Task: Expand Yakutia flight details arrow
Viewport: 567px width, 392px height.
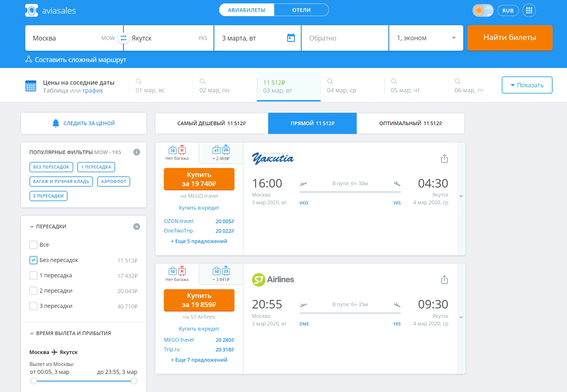Action: [x=461, y=197]
